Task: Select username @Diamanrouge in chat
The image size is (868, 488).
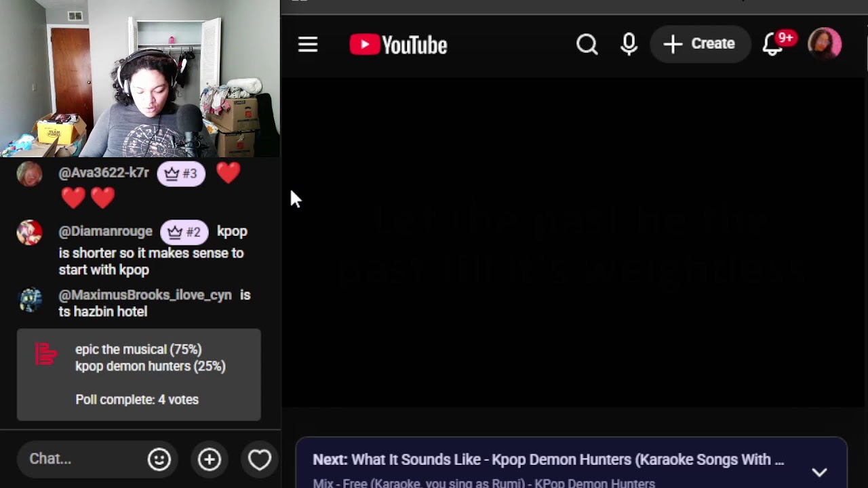Action: (x=105, y=231)
